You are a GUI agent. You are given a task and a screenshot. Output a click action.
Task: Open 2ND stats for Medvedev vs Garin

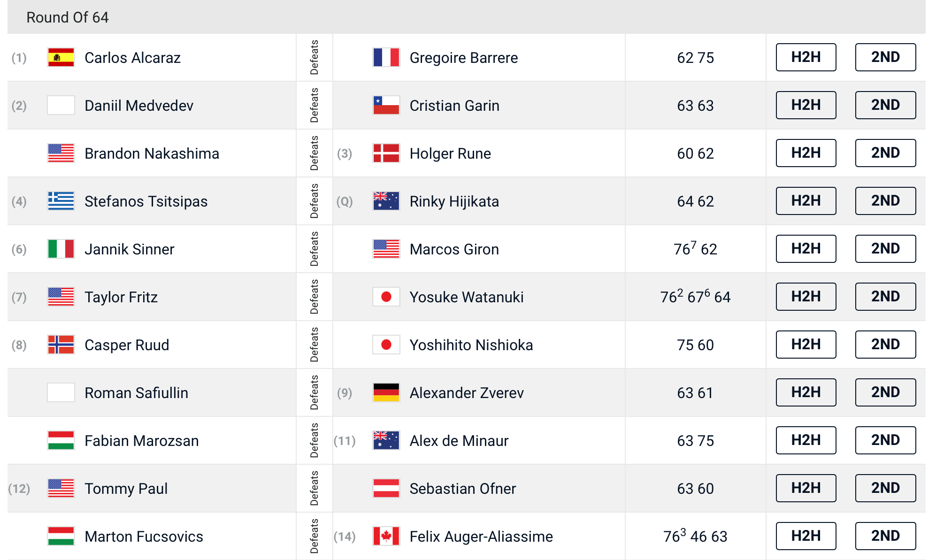pos(885,105)
